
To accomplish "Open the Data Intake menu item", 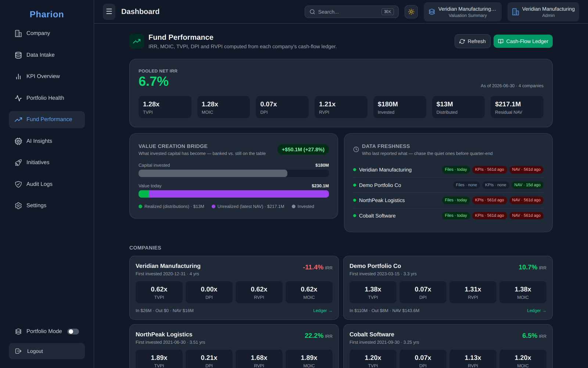I will (x=47, y=55).
